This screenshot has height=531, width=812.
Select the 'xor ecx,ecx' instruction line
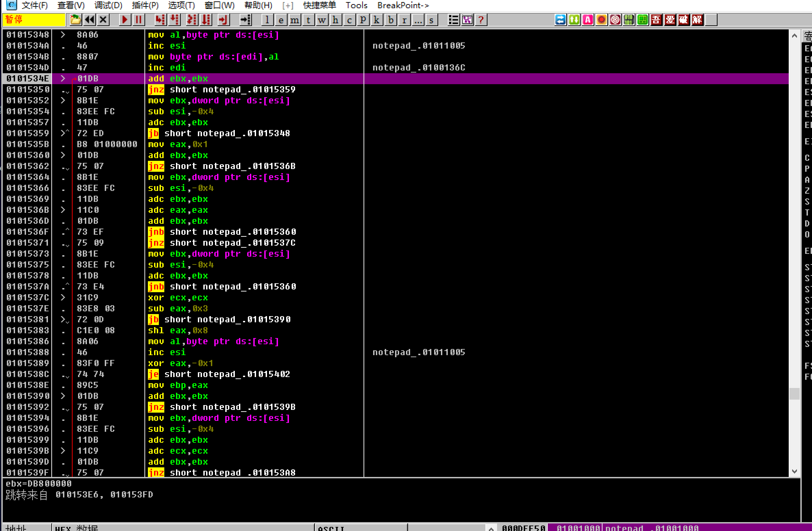click(x=178, y=298)
